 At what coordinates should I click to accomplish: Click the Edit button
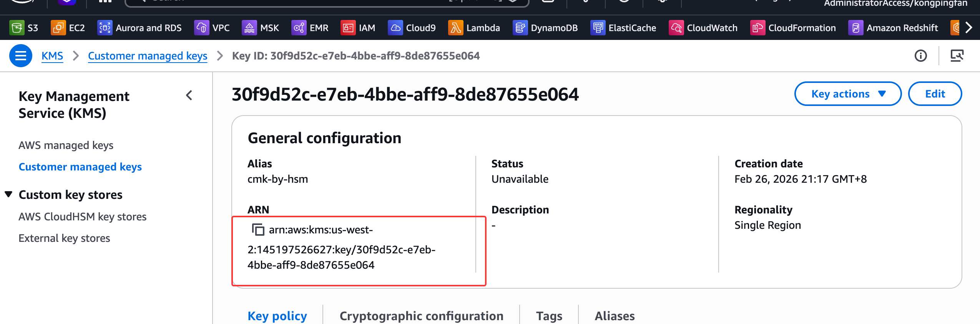[x=935, y=94]
